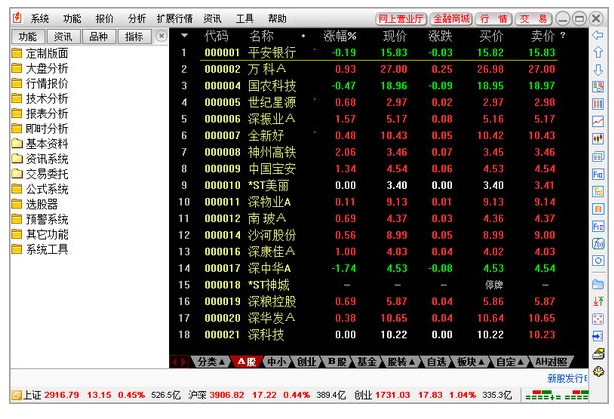Click the 金融商城 button
614x419 pixels.
coord(451,18)
